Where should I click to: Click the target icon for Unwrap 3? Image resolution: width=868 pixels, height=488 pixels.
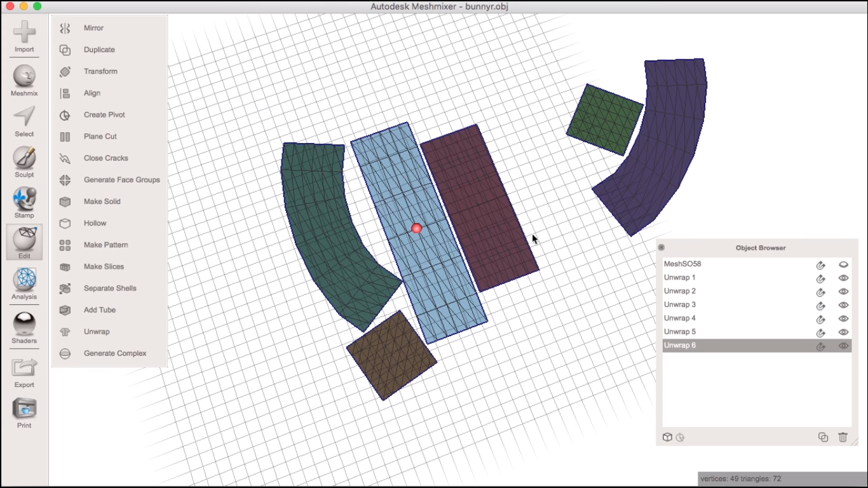[820, 306]
